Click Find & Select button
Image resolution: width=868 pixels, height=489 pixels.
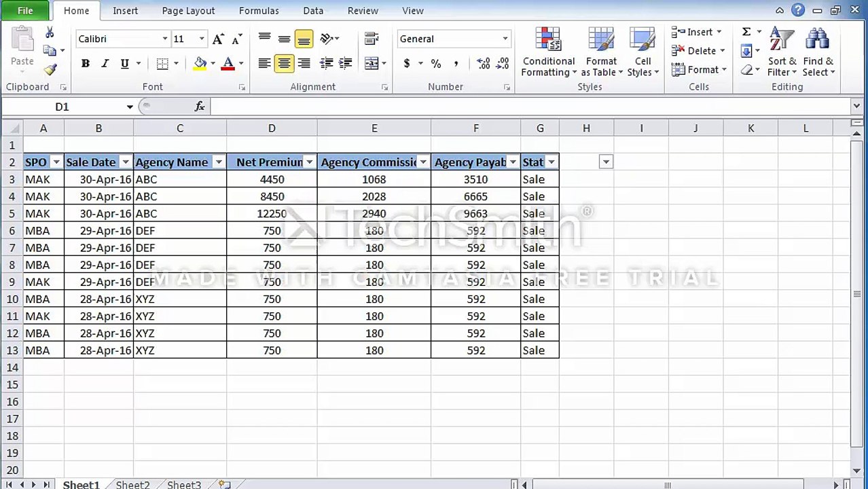click(x=818, y=52)
